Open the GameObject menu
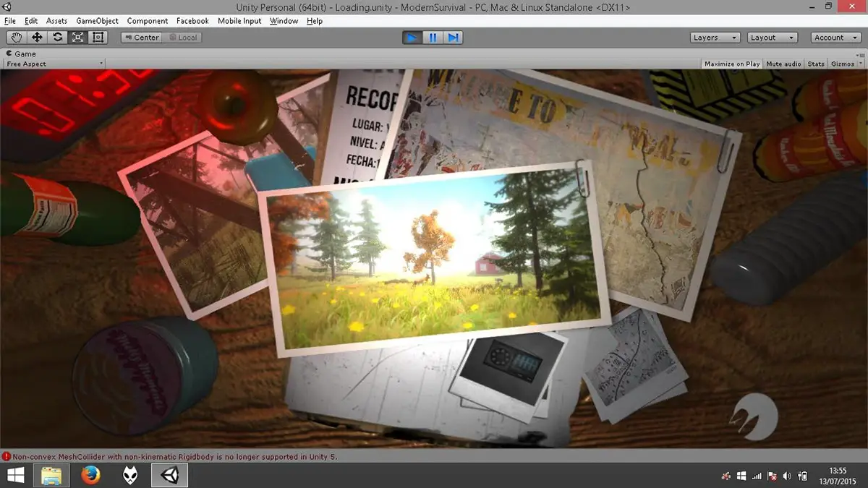The image size is (868, 488). click(97, 21)
